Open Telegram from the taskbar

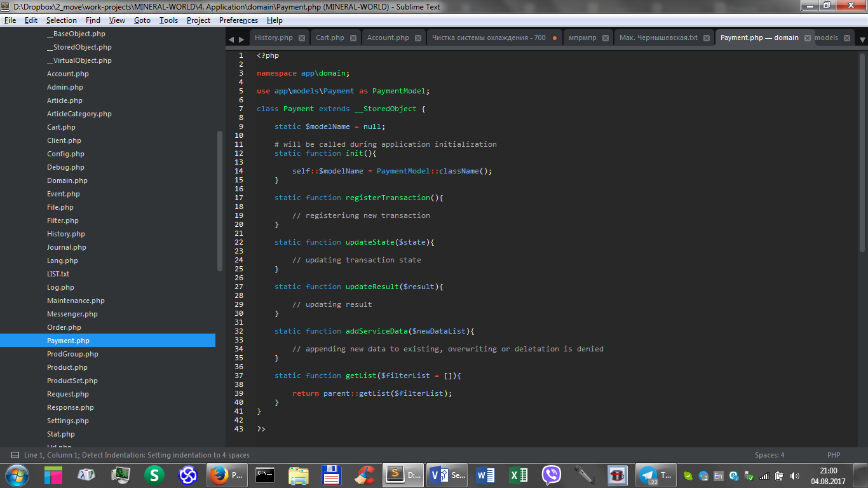(x=648, y=475)
